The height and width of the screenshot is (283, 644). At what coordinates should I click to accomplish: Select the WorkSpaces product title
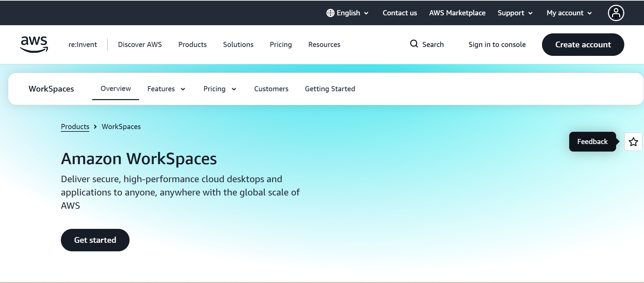51,89
